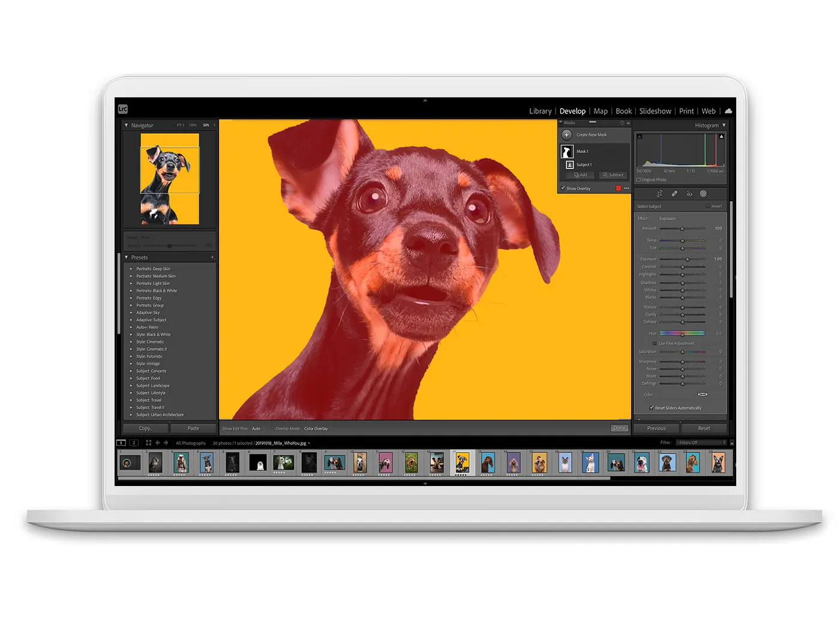840x630 pixels.
Task: Select the Subject 1 mask thumbnail icon
Action: click(x=569, y=164)
